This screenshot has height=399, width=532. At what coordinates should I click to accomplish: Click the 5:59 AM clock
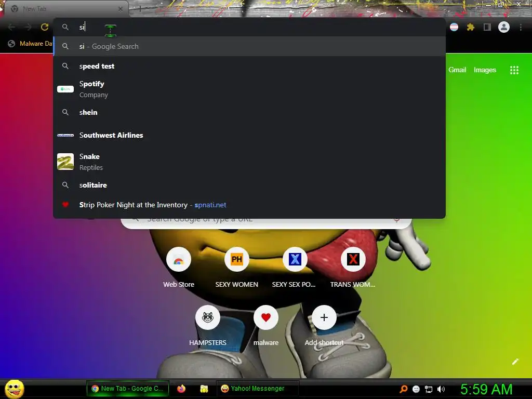(x=486, y=389)
